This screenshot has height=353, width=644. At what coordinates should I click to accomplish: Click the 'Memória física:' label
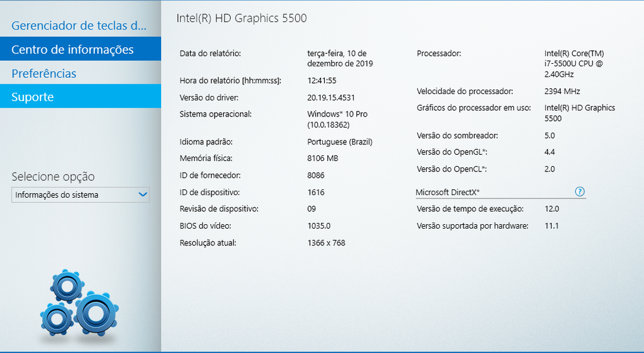(206, 158)
